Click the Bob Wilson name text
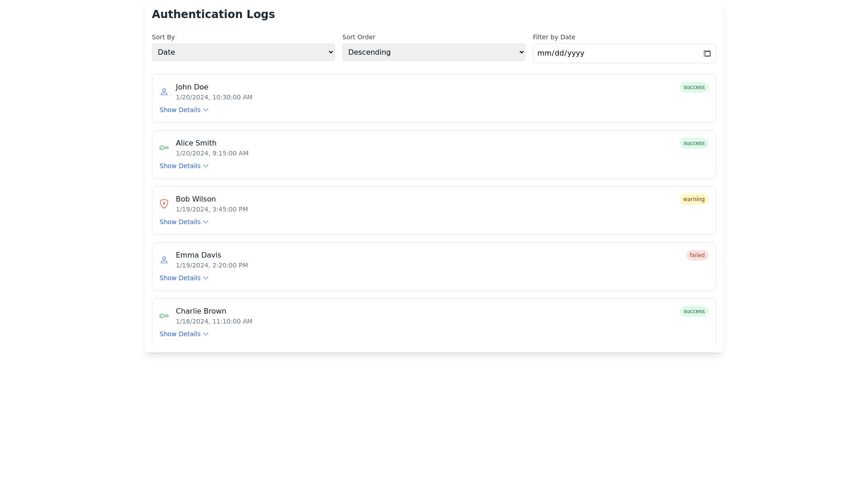868x488 pixels. click(x=196, y=199)
